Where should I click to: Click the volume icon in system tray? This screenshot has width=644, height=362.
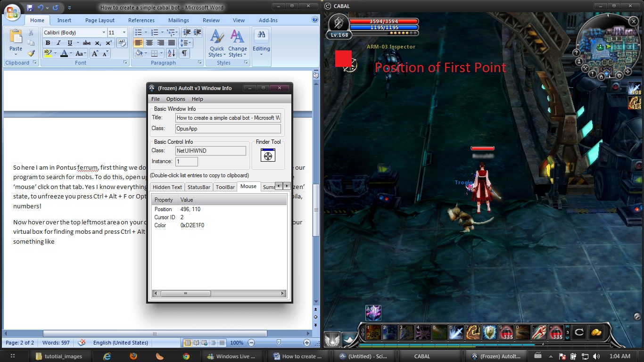coord(596,356)
